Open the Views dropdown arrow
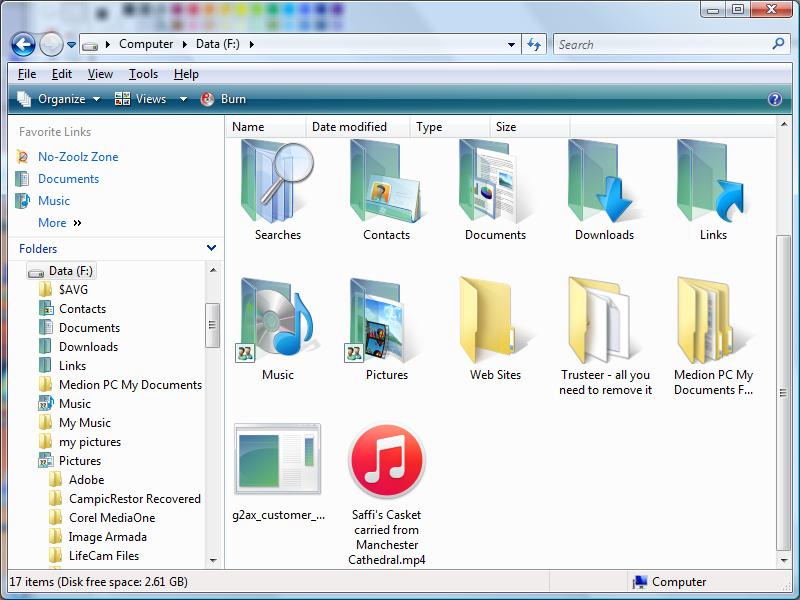This screenshot has width=800, height=600. pos(183,99)
